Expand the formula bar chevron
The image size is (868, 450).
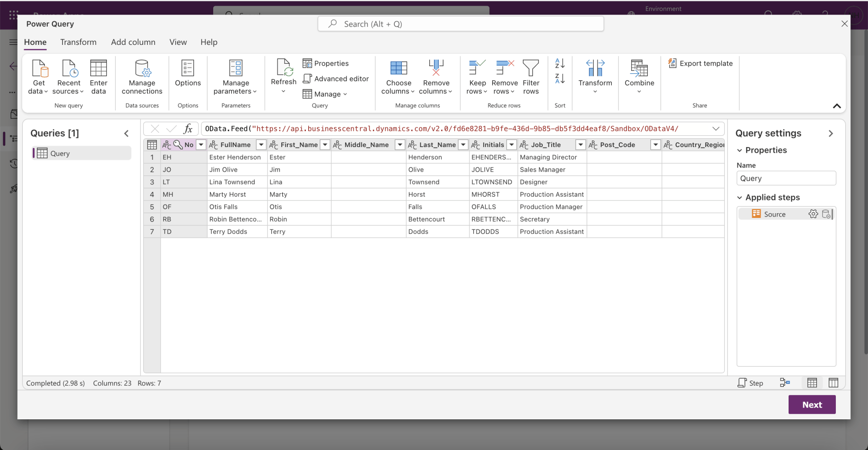716,129
